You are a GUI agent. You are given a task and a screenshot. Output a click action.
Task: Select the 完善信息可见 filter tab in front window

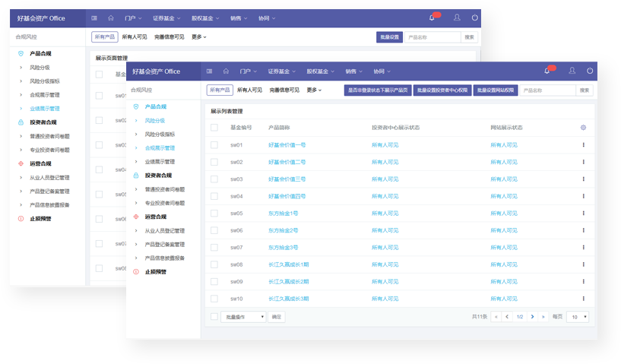tap(284, 90)
